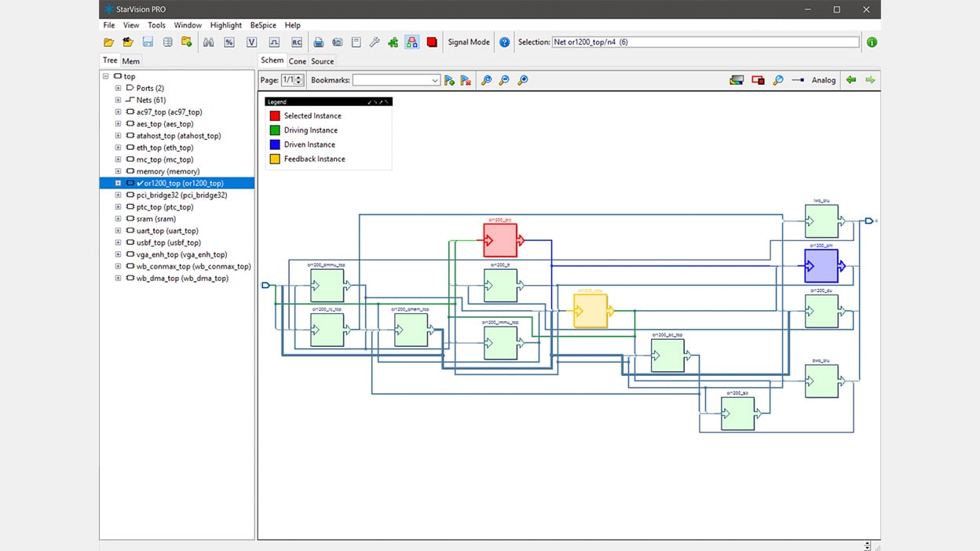Viewport: 980px width, 551px height.
Task: Click the V toolbar icon
Action: [x=252, y=42]
